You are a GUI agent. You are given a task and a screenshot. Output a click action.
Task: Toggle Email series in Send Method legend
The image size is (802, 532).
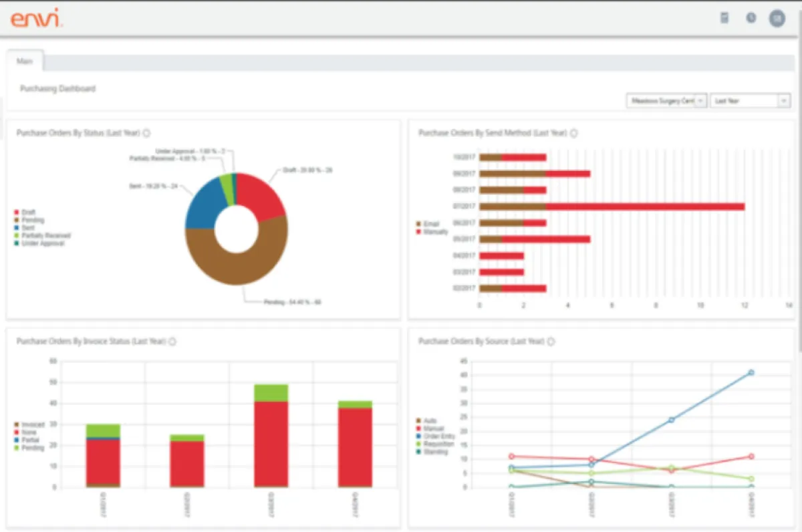(x=430, y=223)
